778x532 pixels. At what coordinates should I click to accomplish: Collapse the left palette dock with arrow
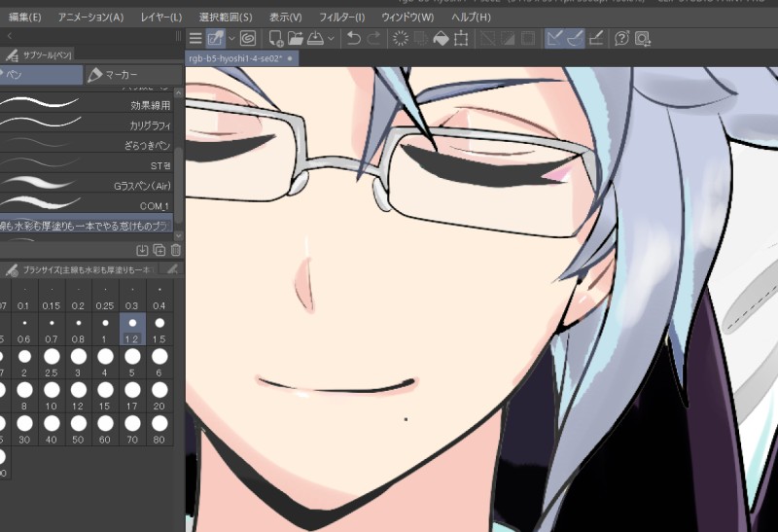pos(10,36)
